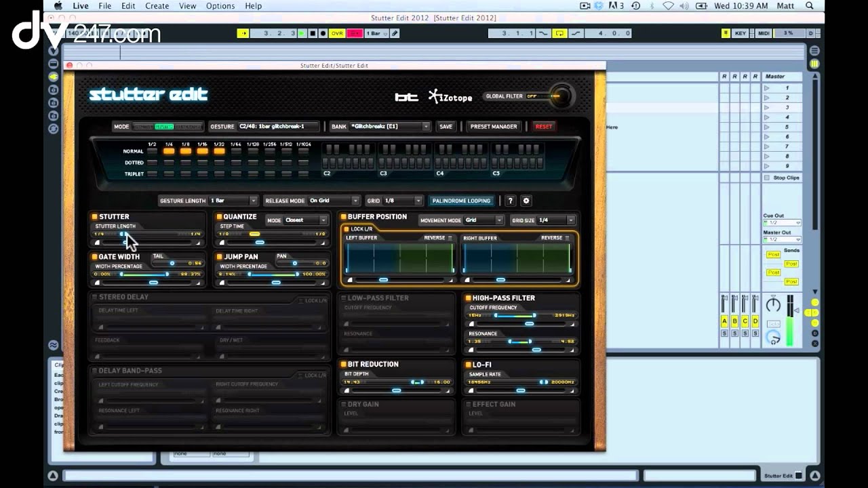This screenshot has height=488, width=868.
Task: Click the Ableton record button
Action: (323, 33)
